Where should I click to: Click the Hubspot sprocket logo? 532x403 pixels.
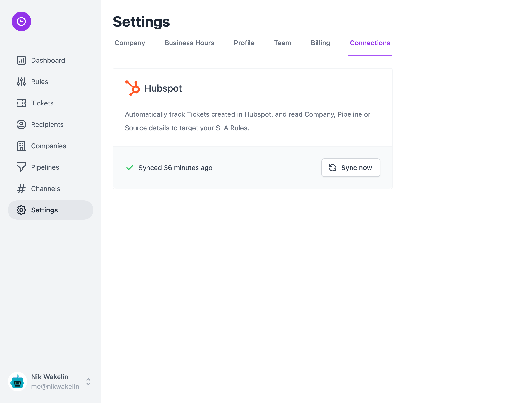[x=133, y=88]
